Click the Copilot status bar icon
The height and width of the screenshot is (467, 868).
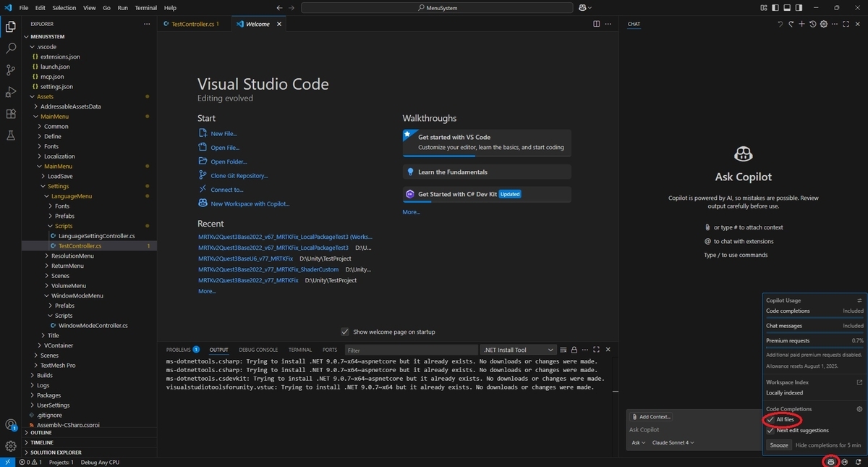coord(831,461)
